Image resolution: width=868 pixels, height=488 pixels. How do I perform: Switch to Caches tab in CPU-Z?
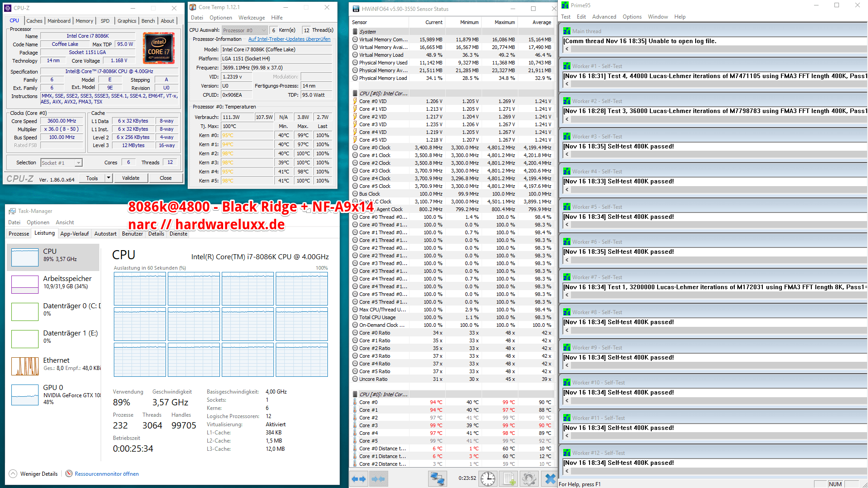[34, 21]
